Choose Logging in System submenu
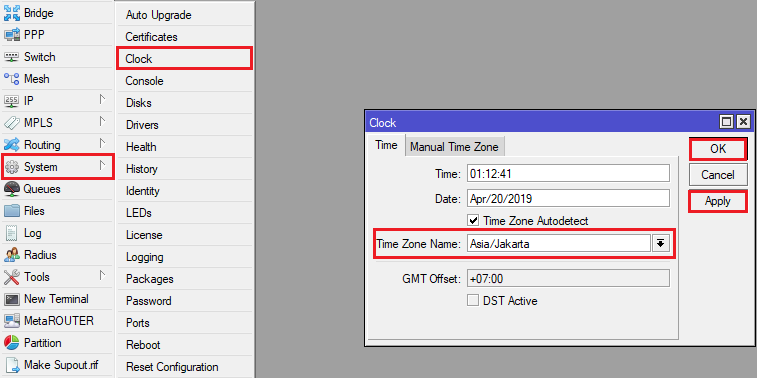757x378 pixels. pos(184,257)
